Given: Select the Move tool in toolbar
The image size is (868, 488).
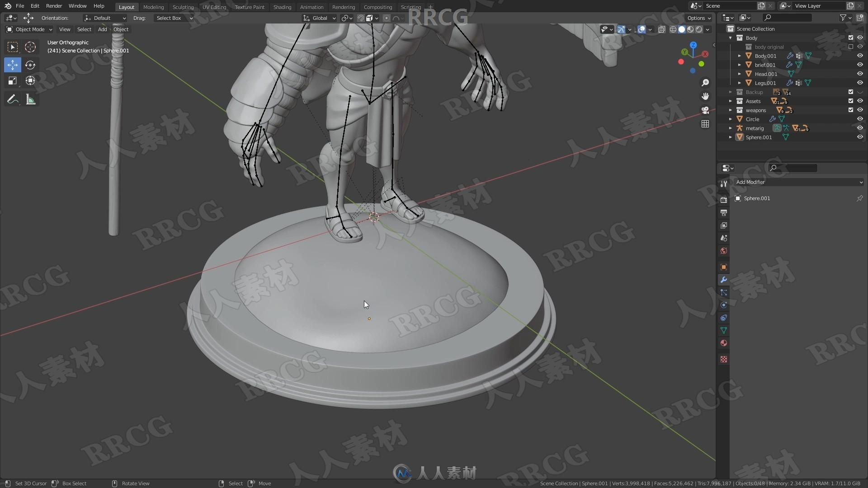Looking at the screenshot, I should pos(13,64).
